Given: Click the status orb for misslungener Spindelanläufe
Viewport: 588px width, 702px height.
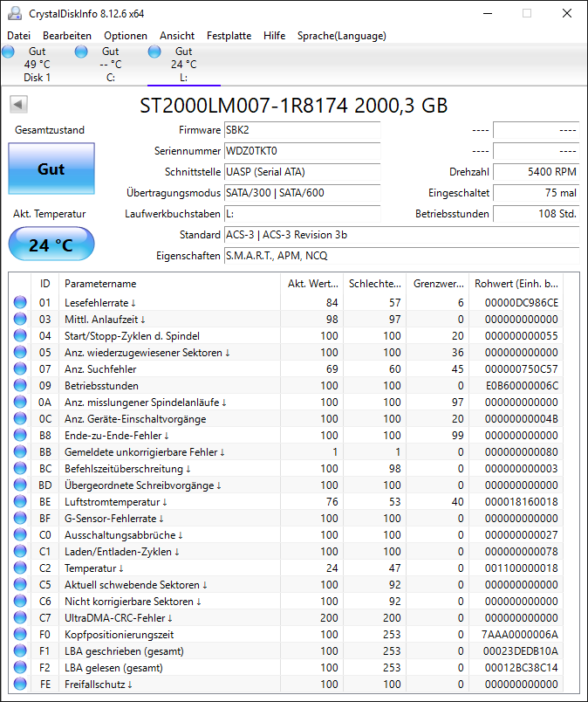Looking at the screenshot, I should (x=20, y=402).
